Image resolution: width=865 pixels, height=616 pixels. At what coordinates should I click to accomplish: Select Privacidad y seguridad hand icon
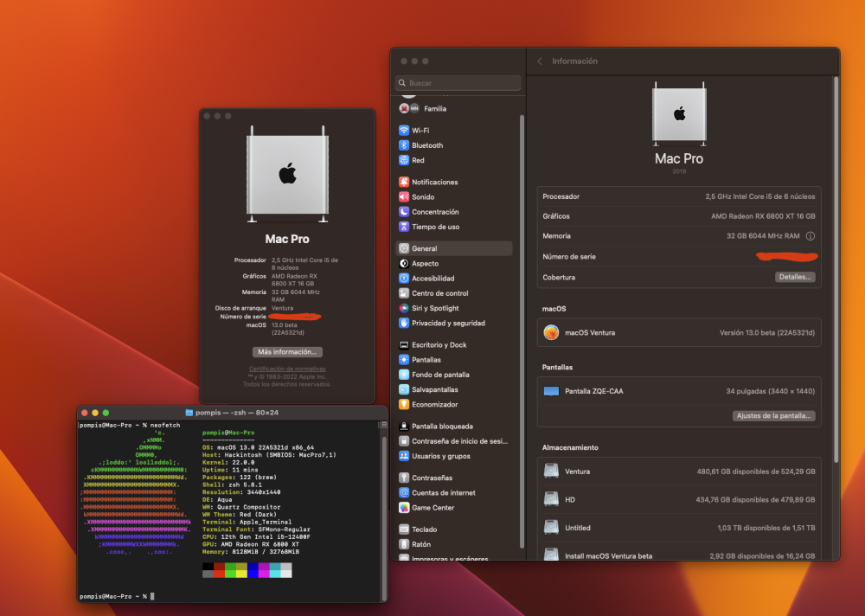(x=404, y=323)
